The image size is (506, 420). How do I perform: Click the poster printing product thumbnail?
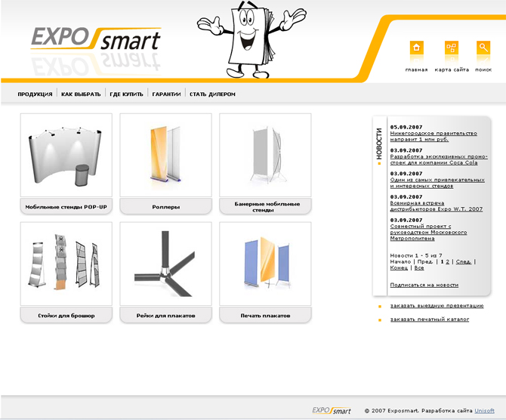265,264
